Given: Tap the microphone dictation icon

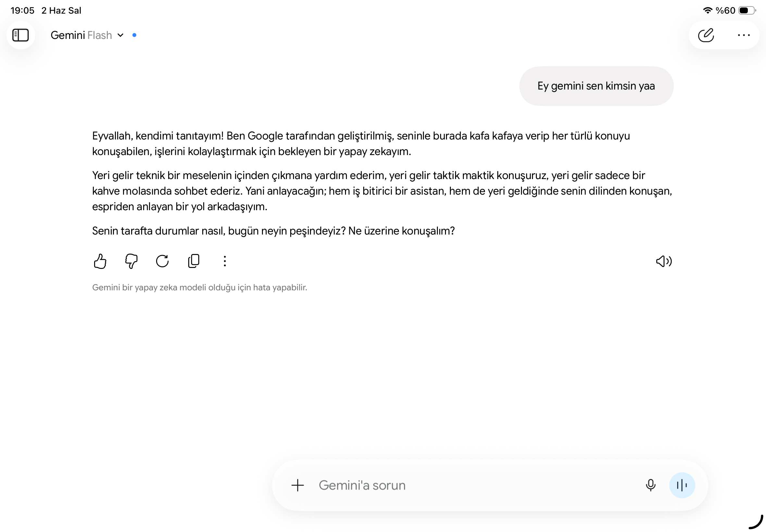Looking at the screenshot, I should pos(650,485).
